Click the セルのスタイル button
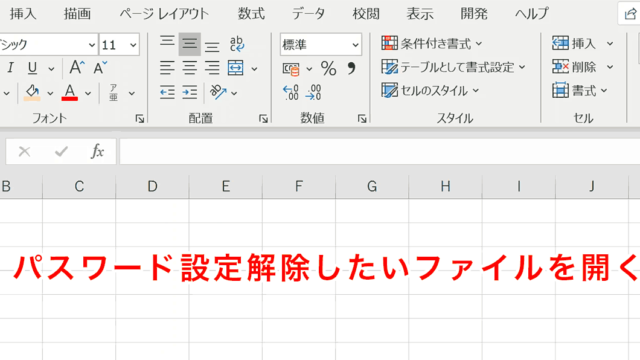This screenshot has width=640, height=360. (430, 91)
